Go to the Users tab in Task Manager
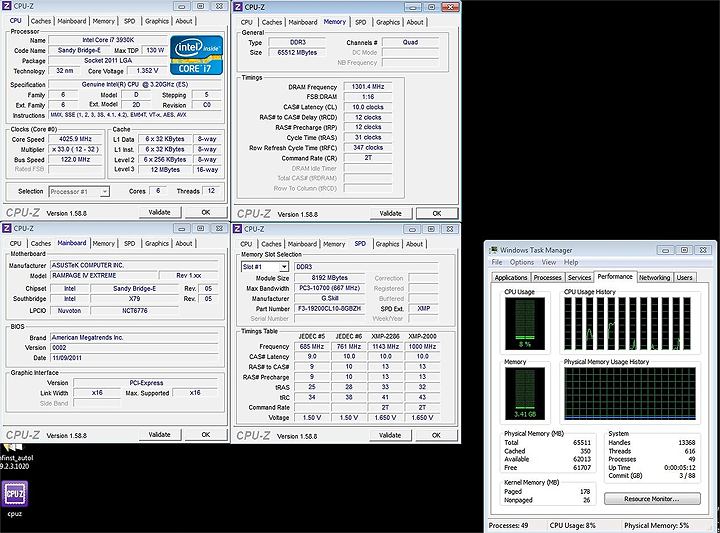This screenshot has height=533, width=720. pyautogui.click(x=684, y=277)
